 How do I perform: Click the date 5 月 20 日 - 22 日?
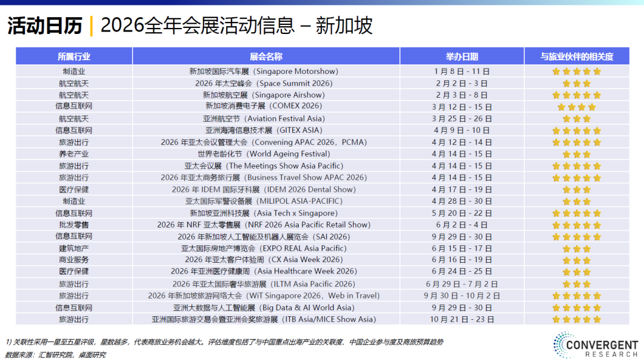462,213
